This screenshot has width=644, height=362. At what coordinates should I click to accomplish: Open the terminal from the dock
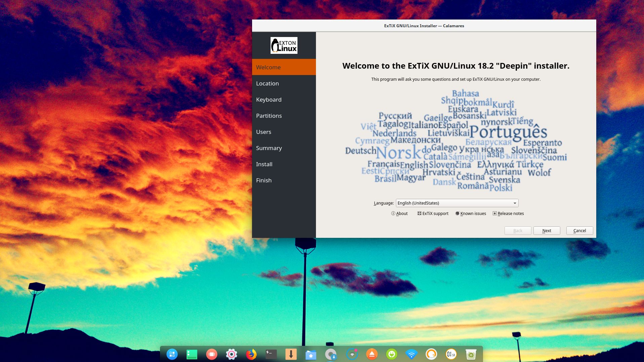271,354
